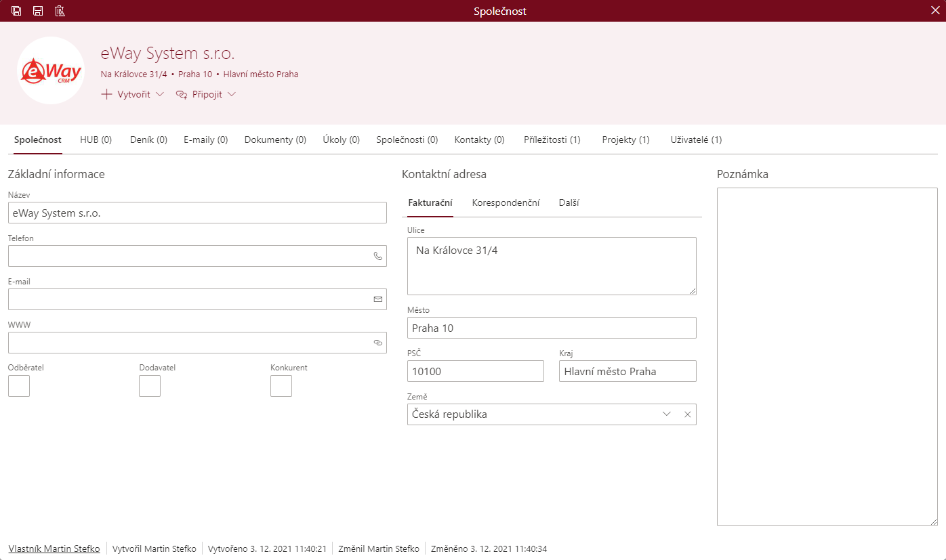Open the Další address tab
Viewport: 946px width, 560px height.
(x=569, y=202)
